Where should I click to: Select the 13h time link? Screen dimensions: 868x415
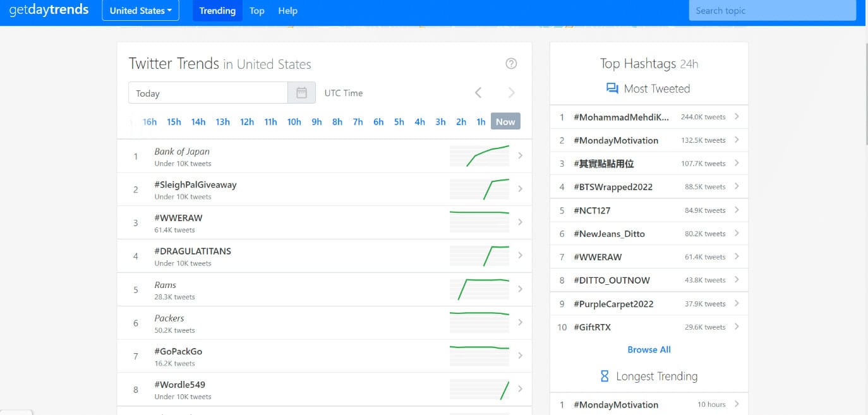222,122
